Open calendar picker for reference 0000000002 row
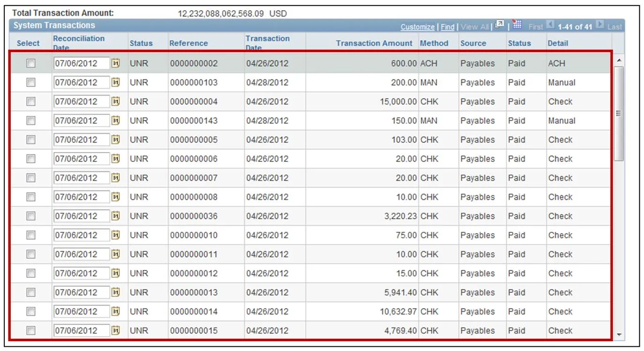This screenshot has height=351, width=644. pyautogui.click(x=115, y=63)
